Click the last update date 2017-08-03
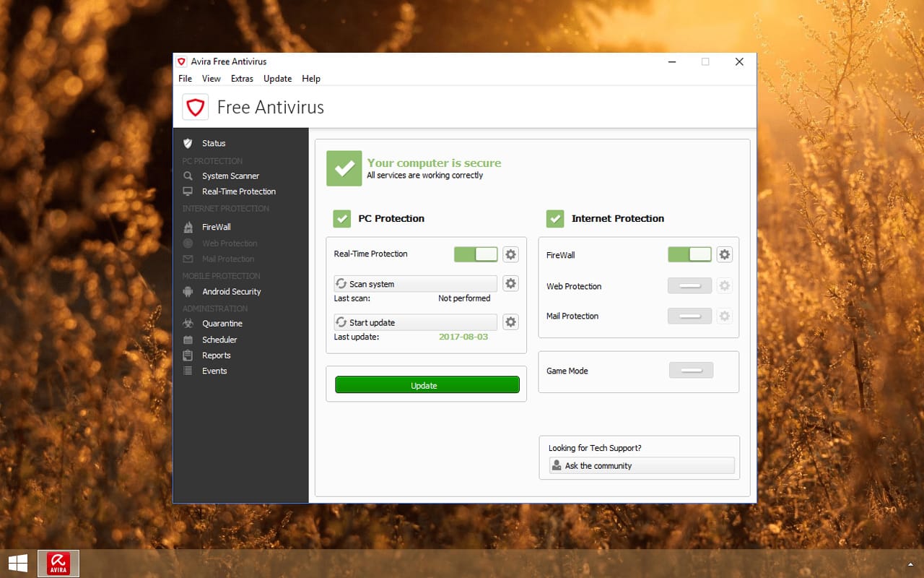The width and height of the screenshot is (924, 578). 463,337
